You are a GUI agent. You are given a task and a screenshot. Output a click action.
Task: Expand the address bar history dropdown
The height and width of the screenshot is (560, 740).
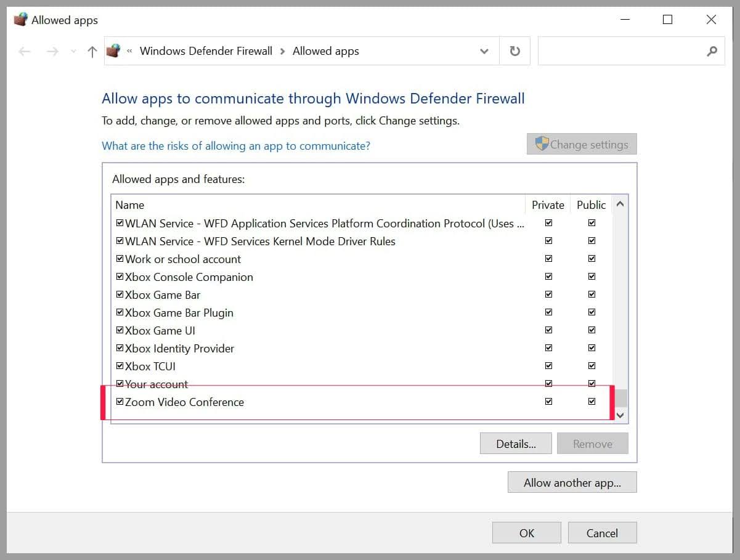click(484, 52)
